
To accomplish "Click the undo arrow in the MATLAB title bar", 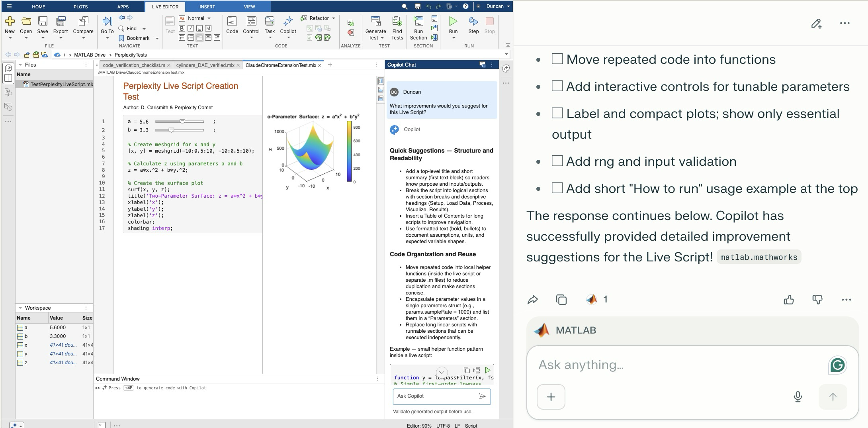I will tap(428, 6).
